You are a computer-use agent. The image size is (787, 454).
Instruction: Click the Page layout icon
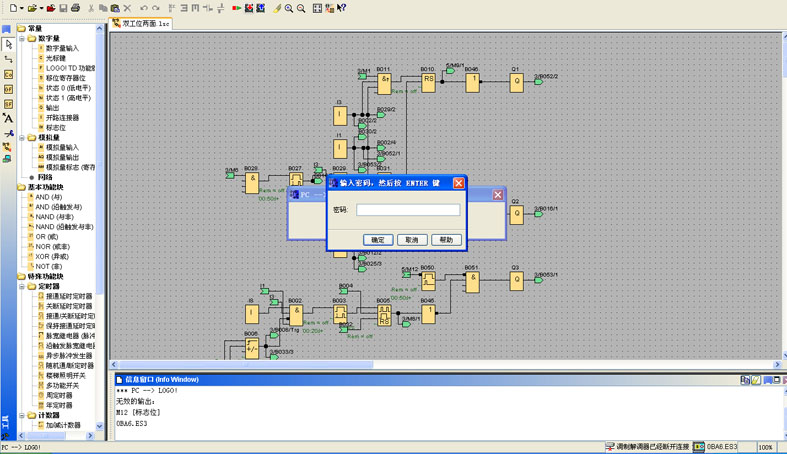317,8
